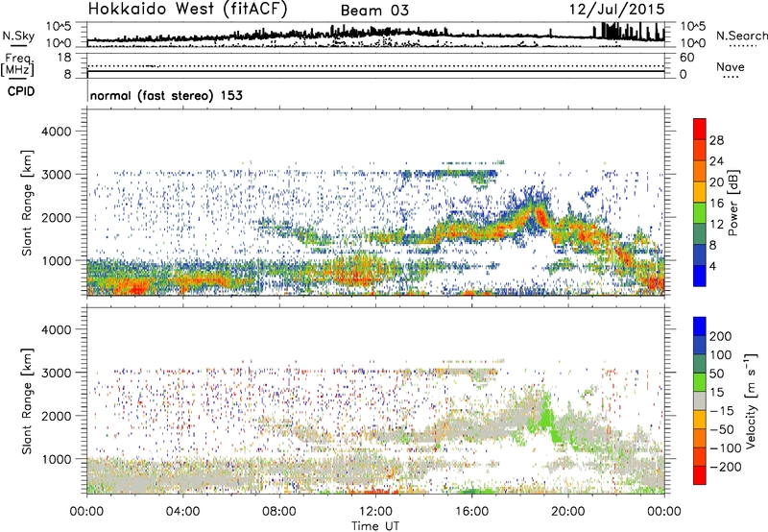Viewport: 768px width, 532px height.
Task: Select the '60' tick on Nave axis
Action: tap(686, 58)
